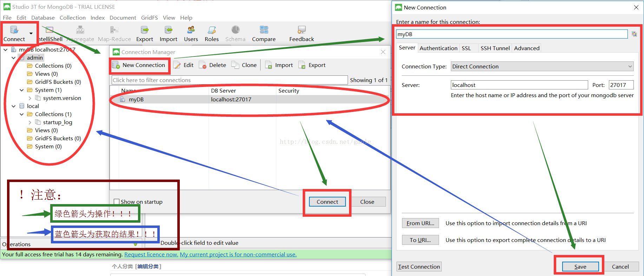
Task: Click Delete in Connection Manager toolbar
Action: (x=213, y=65)
